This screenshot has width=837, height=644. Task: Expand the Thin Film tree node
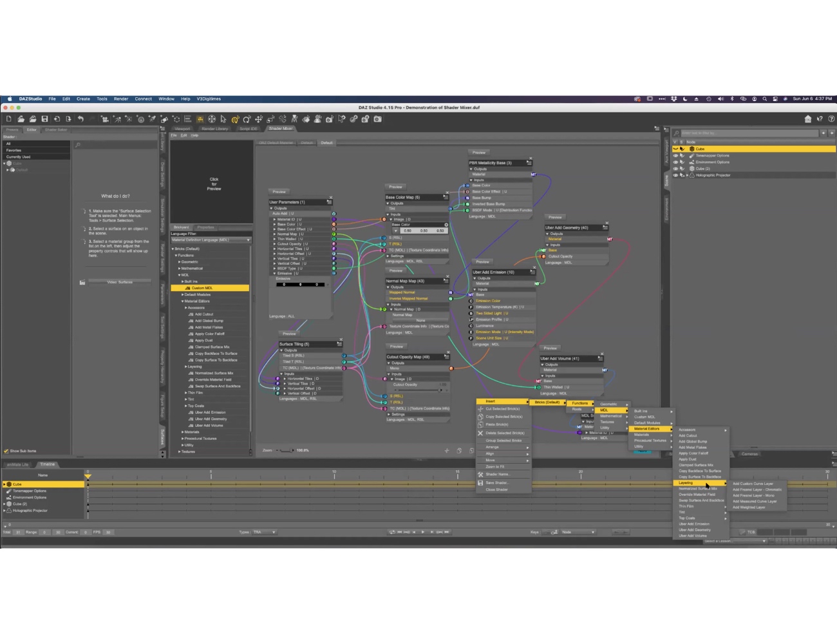(x=185, y=393)
